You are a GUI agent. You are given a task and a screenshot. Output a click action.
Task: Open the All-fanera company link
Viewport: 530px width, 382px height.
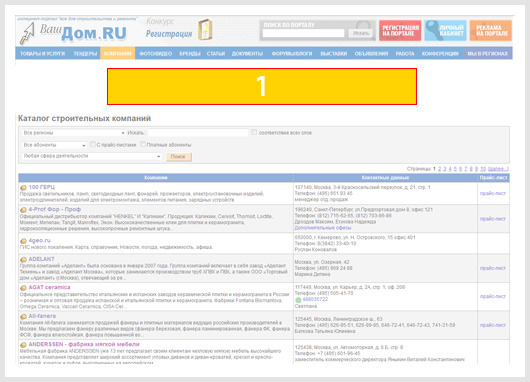pos(42,316)
